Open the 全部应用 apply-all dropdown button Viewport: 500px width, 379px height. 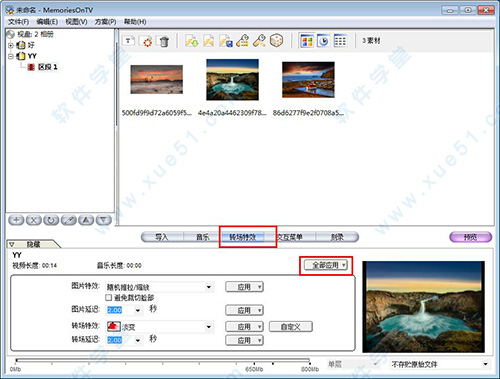click(326, 265)
